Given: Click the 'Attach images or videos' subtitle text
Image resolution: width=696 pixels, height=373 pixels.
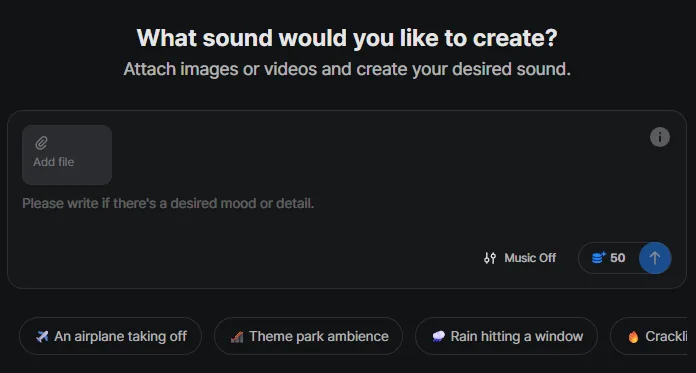Looking at the screenshot, I should coord(347,69).
